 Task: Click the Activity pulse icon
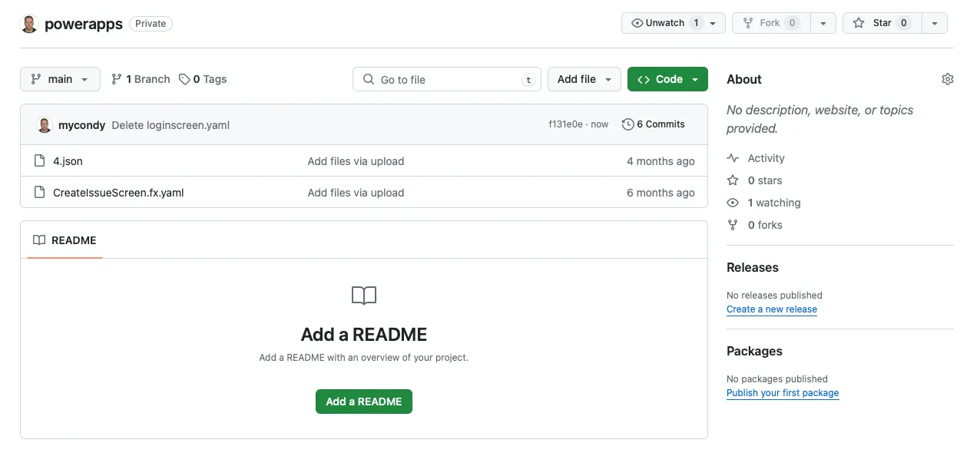(x=732, y=158)
